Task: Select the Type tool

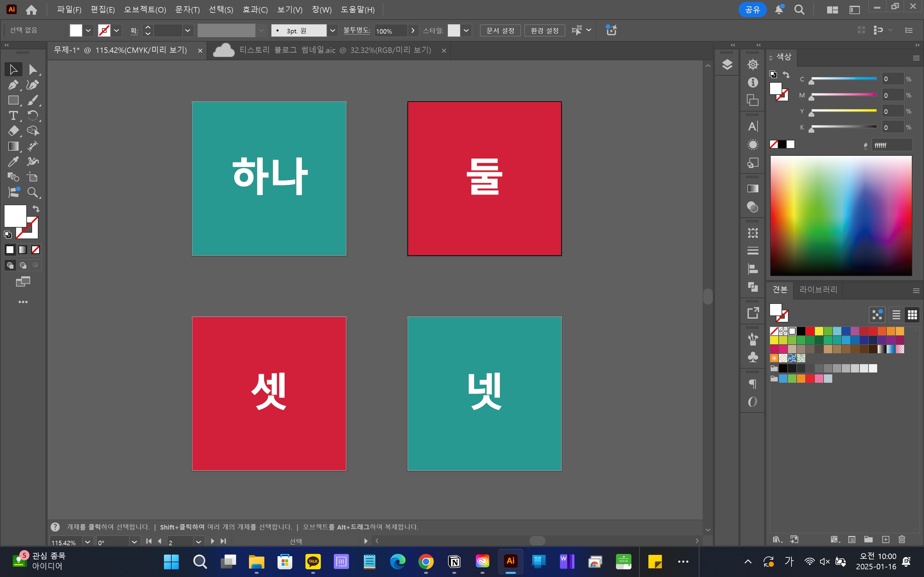Action: [x=13, y=115]
